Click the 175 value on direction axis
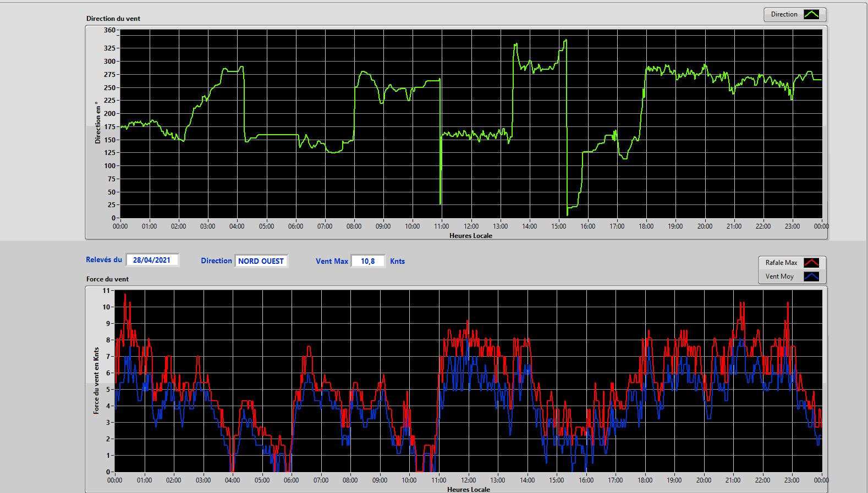This screenshot has height=493, width=868. coord(109,126)
